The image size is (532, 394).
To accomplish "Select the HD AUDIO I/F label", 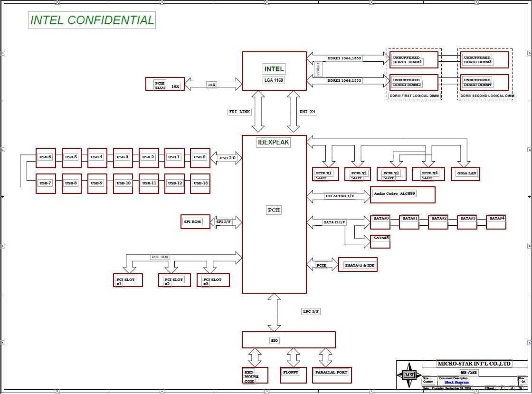I will pyautogui.click(x=340, y=196).
